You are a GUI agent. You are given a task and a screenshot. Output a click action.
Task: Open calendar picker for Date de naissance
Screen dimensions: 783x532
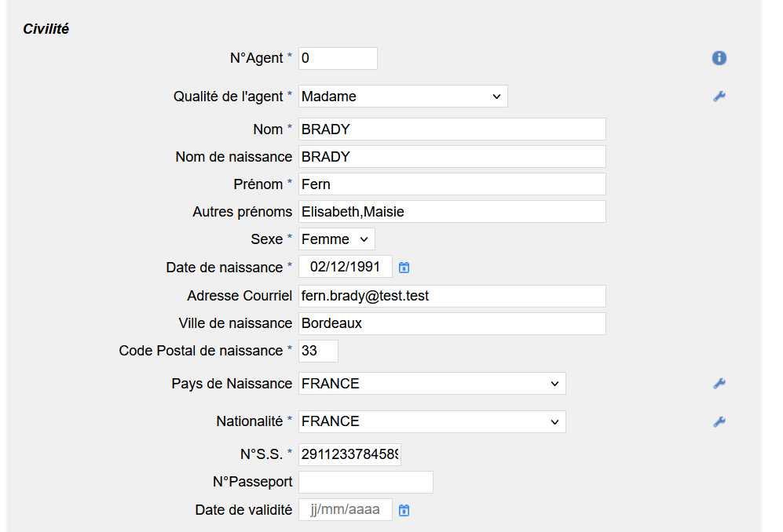[404, 268]
